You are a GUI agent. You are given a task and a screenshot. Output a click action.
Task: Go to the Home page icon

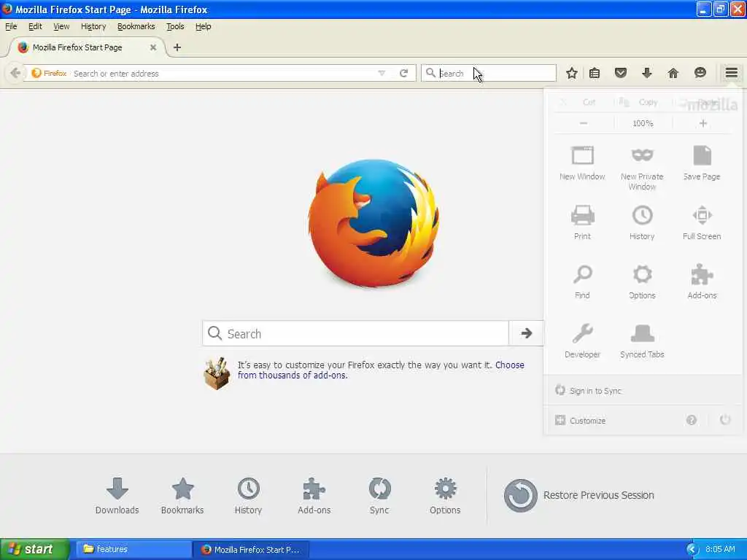[x=673, y=74]
